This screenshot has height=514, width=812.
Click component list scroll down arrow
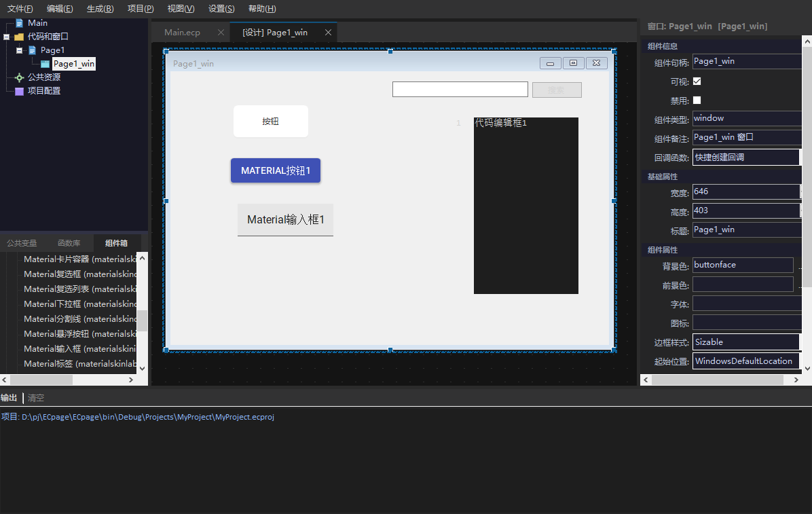pos(143,369)
